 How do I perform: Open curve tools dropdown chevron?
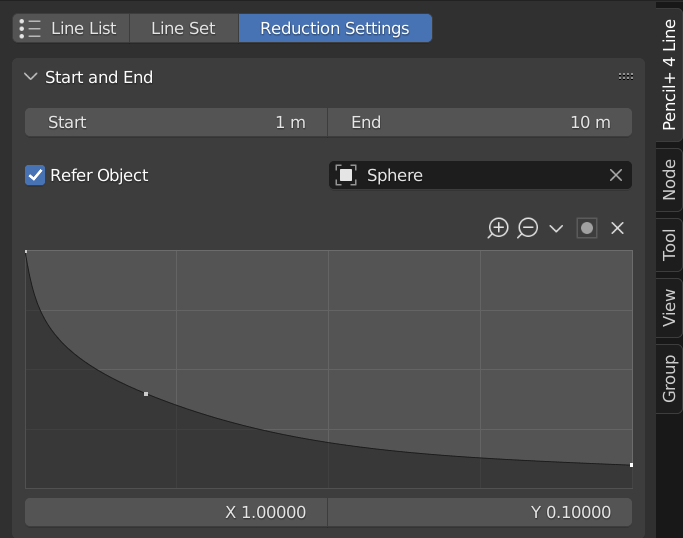pyautogui.click(x=556, y=228)
